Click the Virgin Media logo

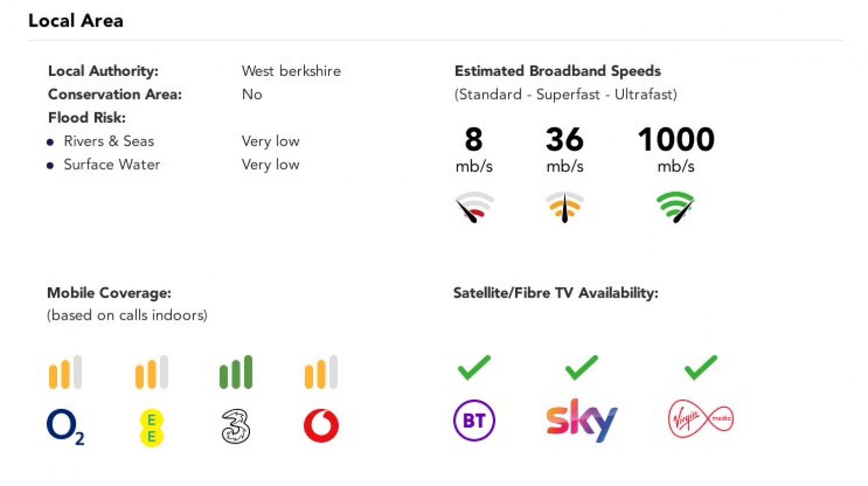click(700, 419)
